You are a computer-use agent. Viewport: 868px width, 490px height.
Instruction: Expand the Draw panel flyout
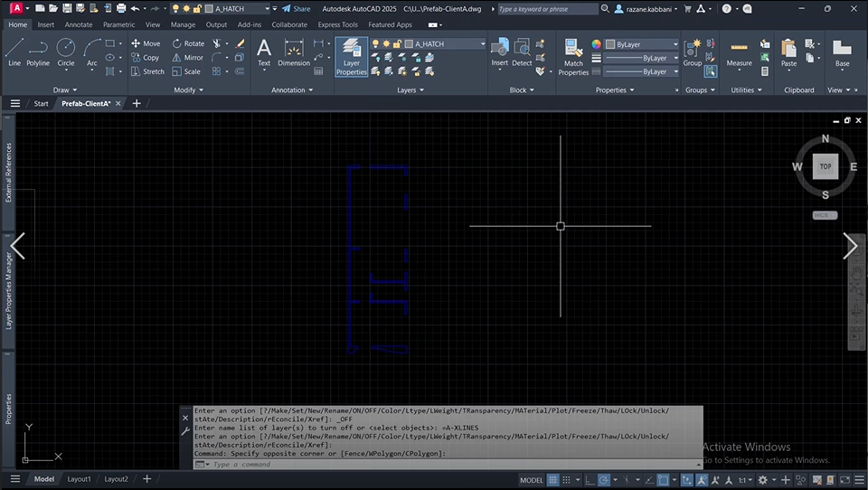(65, 90)
